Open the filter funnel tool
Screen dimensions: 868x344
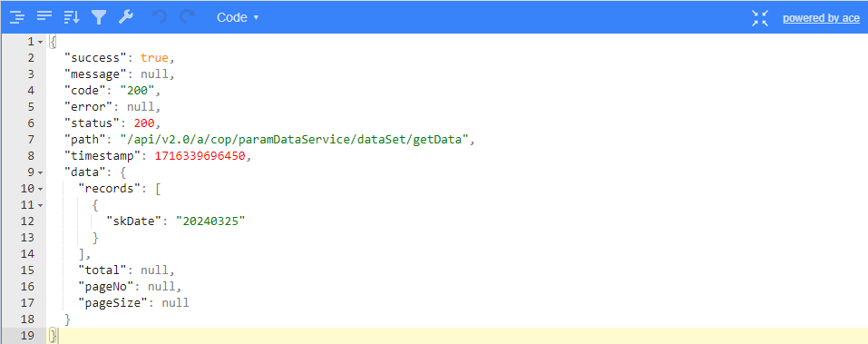click(x=99, y=17)
